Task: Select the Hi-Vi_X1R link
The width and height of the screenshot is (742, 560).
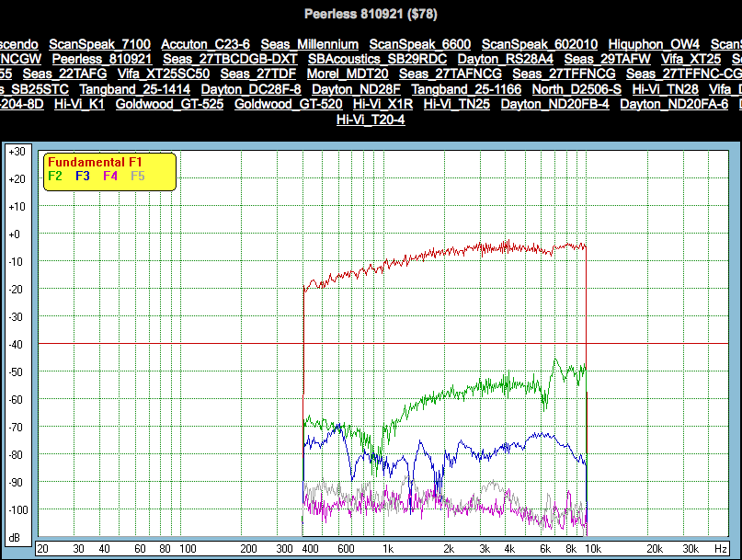Action: click(x=382, y=104)
